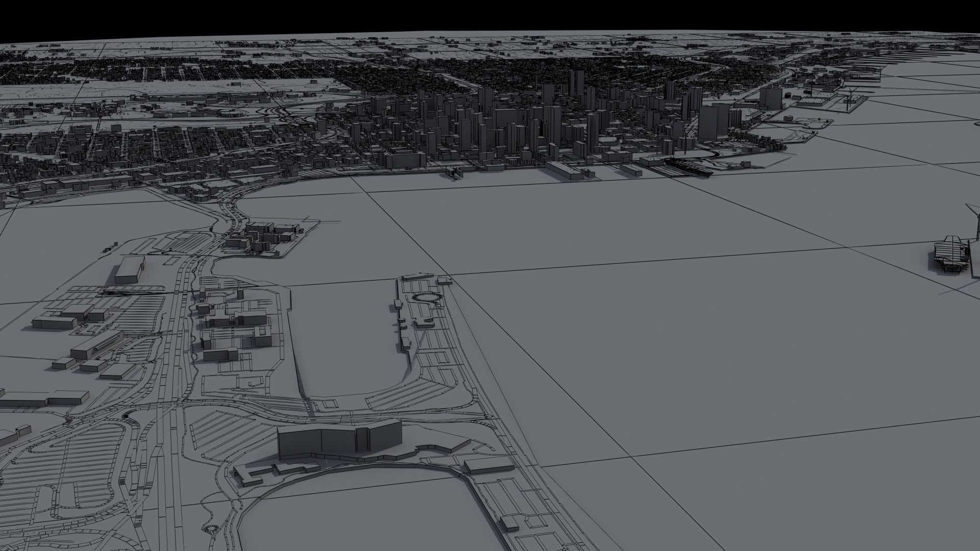Select the large angled building in the foreground
Image resolution: width=980 pixels, height=551 pixels.
(x=339, y=440)
